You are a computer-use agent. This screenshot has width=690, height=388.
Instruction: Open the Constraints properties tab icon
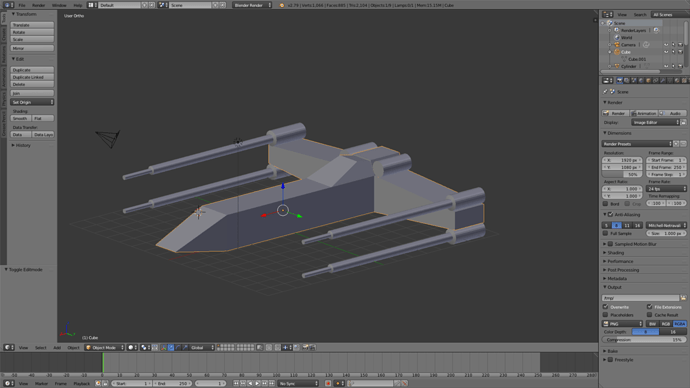coord(656,81)
